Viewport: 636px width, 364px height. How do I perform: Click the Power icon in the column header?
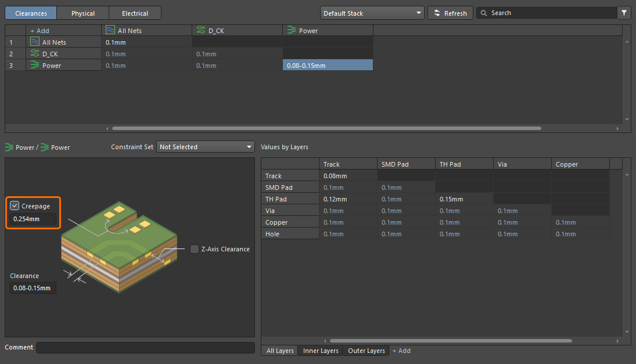tap(292, 30)
